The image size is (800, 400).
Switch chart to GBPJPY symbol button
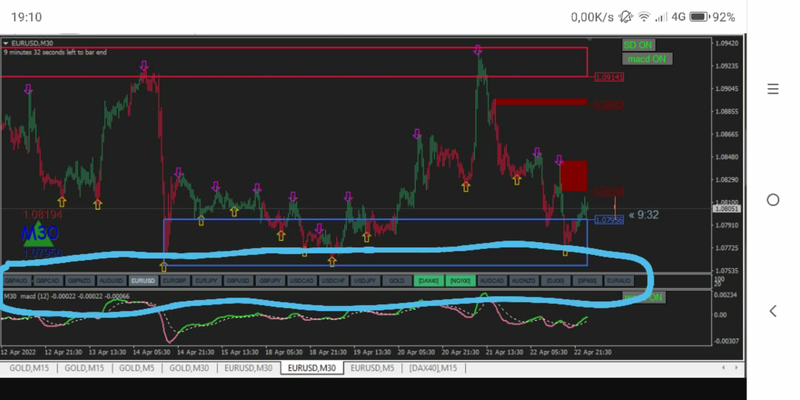pyautogui.click(x=270, y=281)
